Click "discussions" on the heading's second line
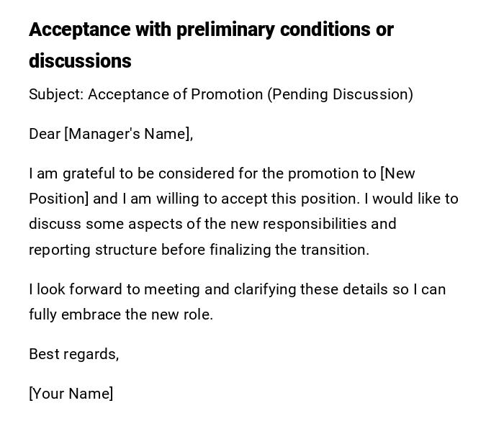The height and width of the screenshot is (439, 504). [x=80, y=61]
